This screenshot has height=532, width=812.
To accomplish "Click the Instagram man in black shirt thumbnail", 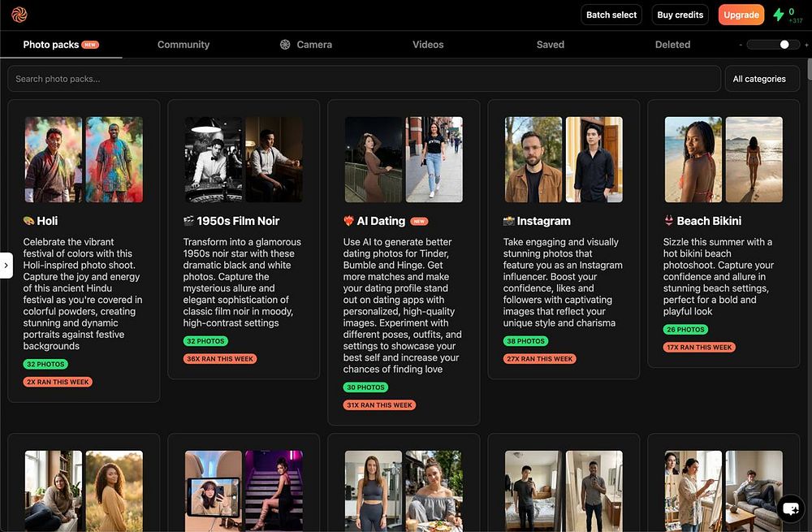I will [x=594, y=159].
